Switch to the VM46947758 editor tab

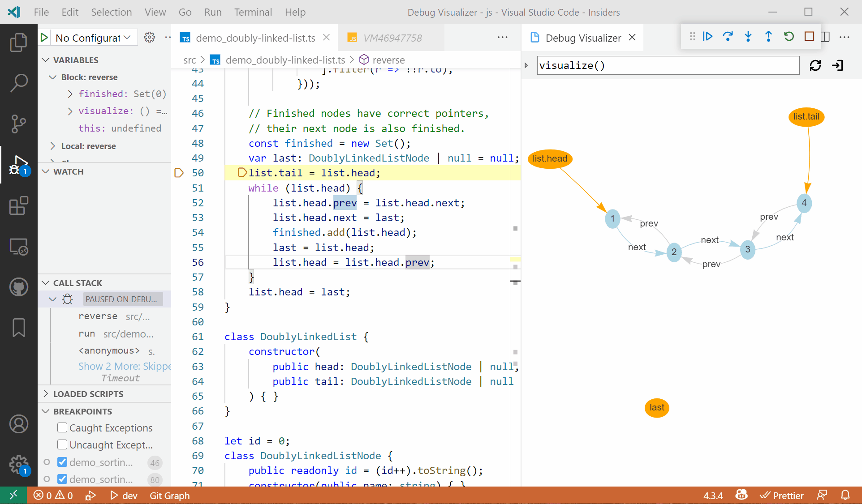[x=392, y=38]
